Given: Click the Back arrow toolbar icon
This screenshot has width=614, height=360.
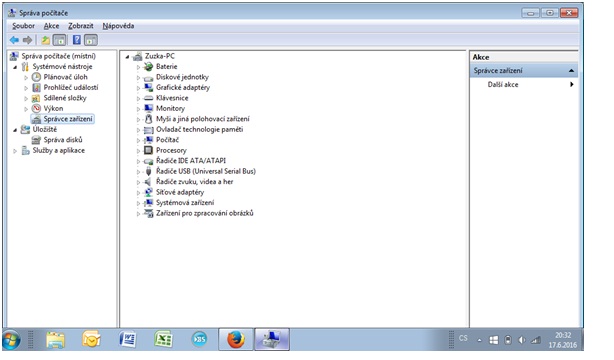Looking at the screenshot, I should (x=14, y=40).
